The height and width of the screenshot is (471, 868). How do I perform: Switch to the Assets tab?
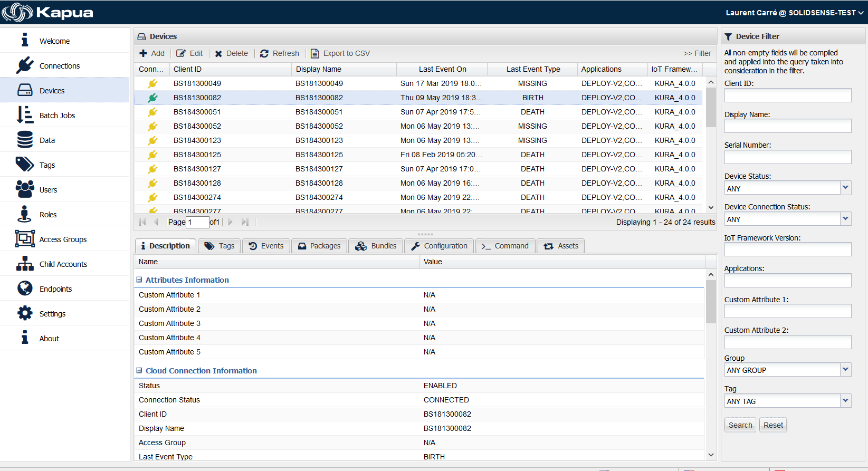pyautogui.click(x=561, y=246)
